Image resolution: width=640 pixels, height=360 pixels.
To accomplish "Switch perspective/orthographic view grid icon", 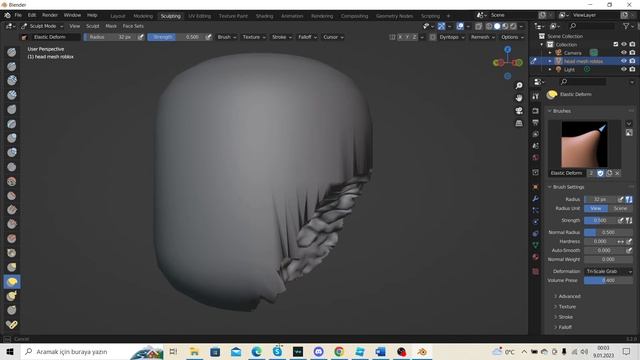I will (519, 123).
